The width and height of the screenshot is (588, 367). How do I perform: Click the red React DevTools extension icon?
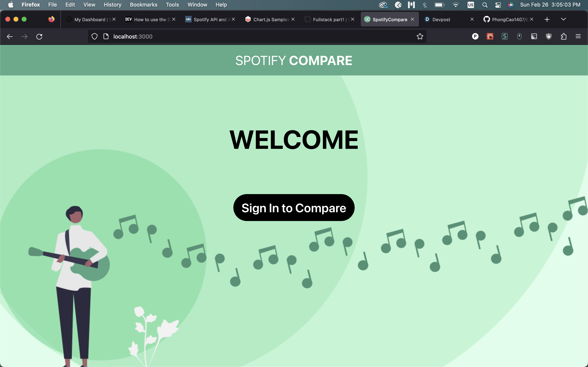tap(490, 37)
